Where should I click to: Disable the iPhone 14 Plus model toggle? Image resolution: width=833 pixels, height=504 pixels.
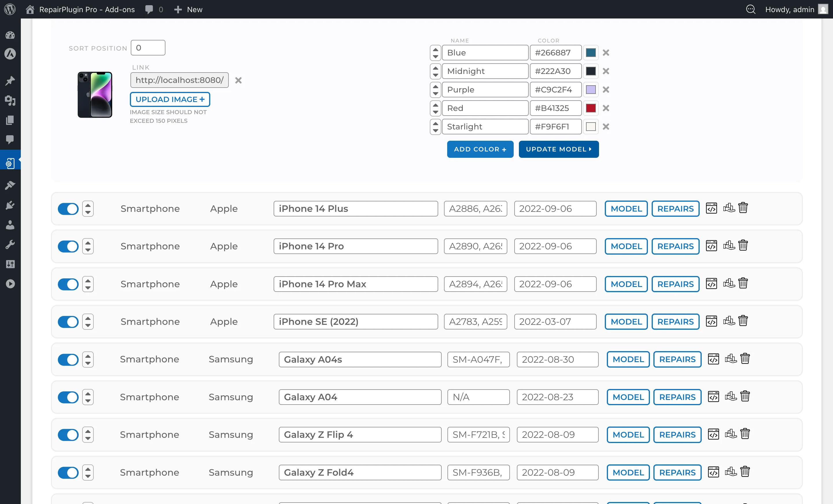68,209
